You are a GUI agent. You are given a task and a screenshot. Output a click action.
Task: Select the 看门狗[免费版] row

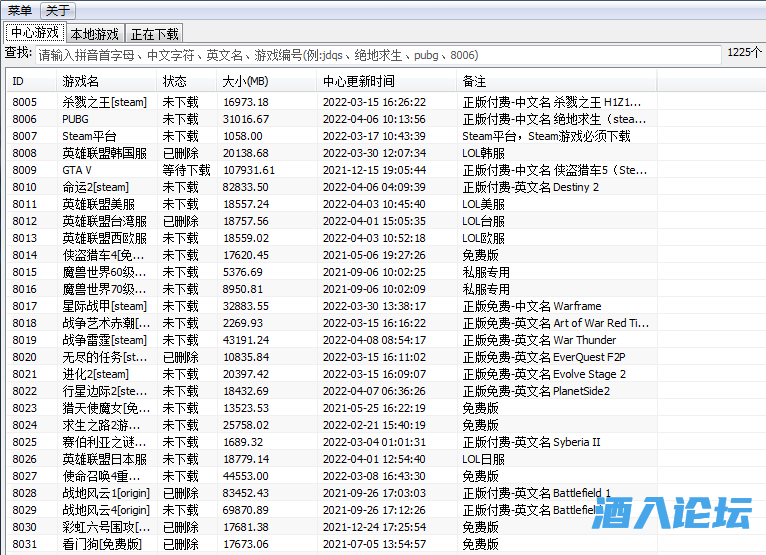click(332, 544)
